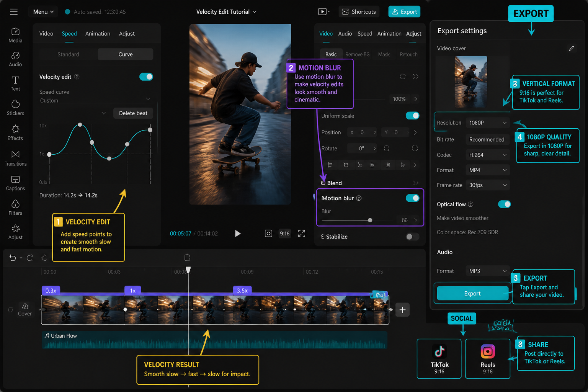Screen dimensions: 588x392
Task: Select the Remove BG sub-tab
Action: 357,54
